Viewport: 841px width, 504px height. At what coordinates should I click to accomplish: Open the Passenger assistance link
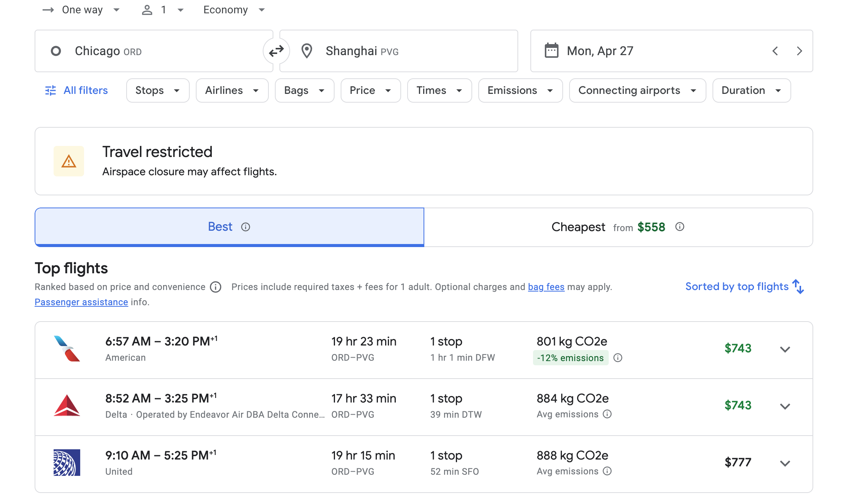[x=81, y=302]
